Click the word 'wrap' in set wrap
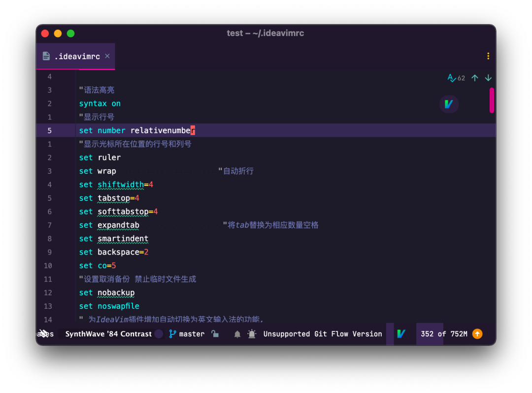The height and width of the screenshot is (393, 532). pos(106,171)
